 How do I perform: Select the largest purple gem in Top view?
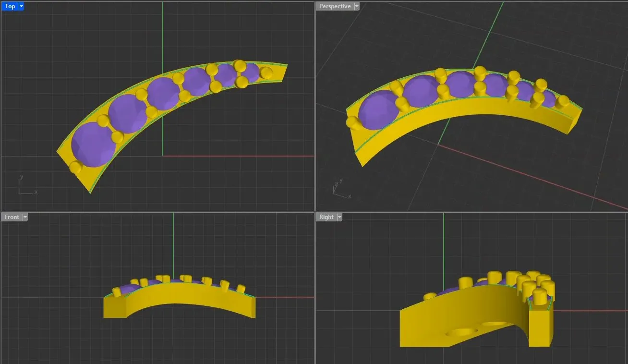click(93, 144)
